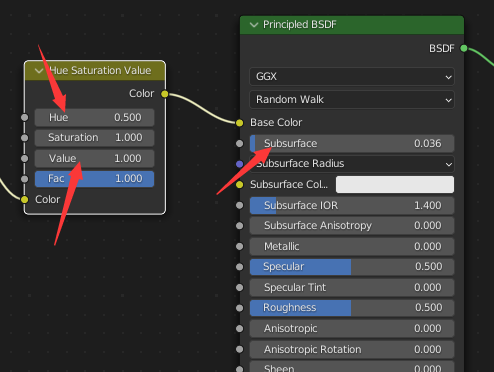Click the Hue value field
This screenshot has height=372, width=494.
click(x=94, y=117)
